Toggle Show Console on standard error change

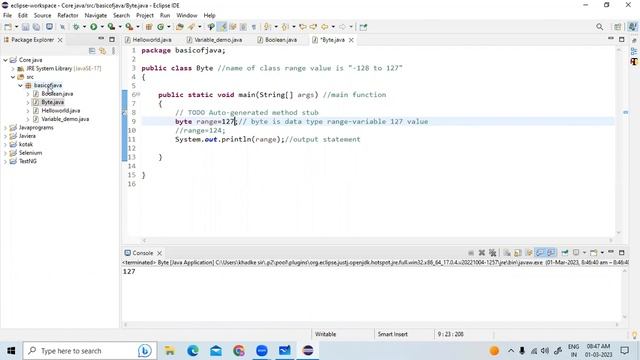click(x=551, y=253)
